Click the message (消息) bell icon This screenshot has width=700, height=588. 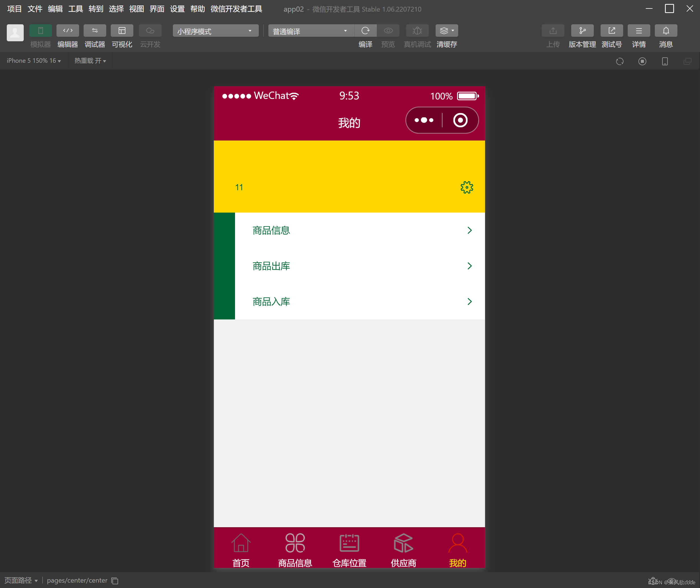click(x=666, y=31)
